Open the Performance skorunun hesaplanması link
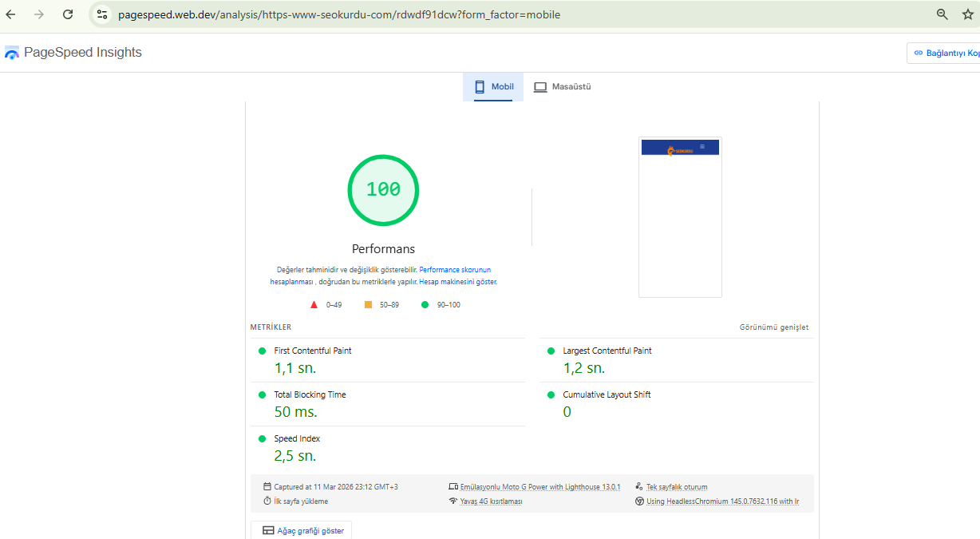 pos(455,270)
